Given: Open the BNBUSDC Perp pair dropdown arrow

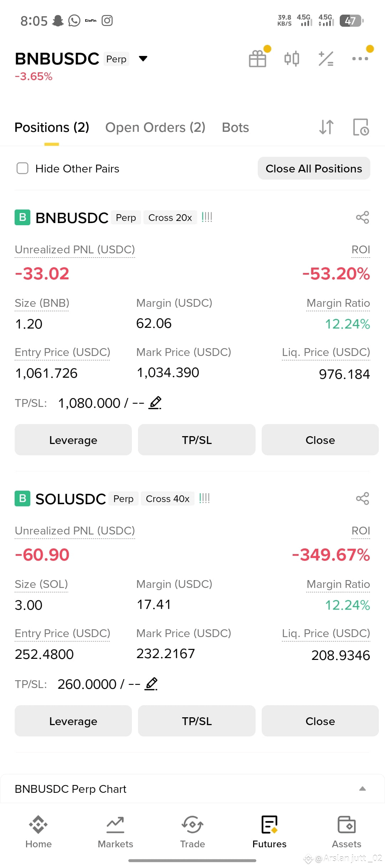Looking at the screenshot, I should click(143, 58).
